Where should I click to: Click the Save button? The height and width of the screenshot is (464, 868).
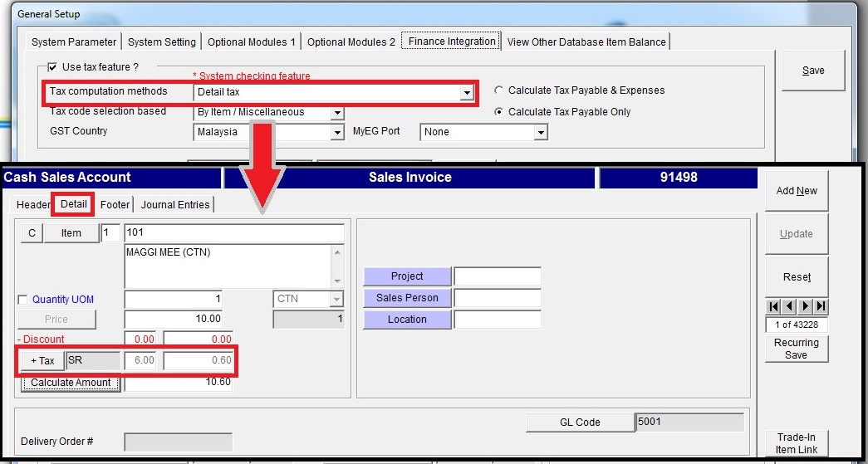point(813,71)
